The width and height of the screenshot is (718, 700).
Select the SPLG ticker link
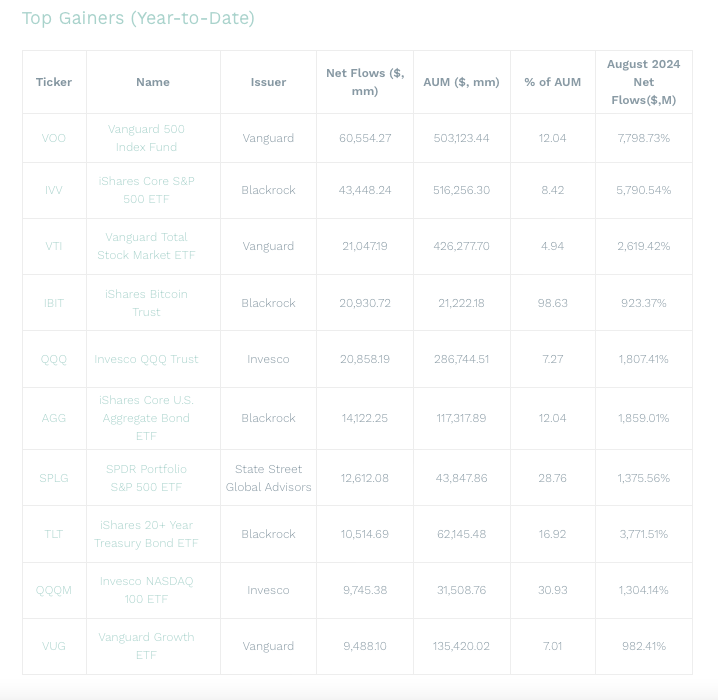[x=54, y=478]
